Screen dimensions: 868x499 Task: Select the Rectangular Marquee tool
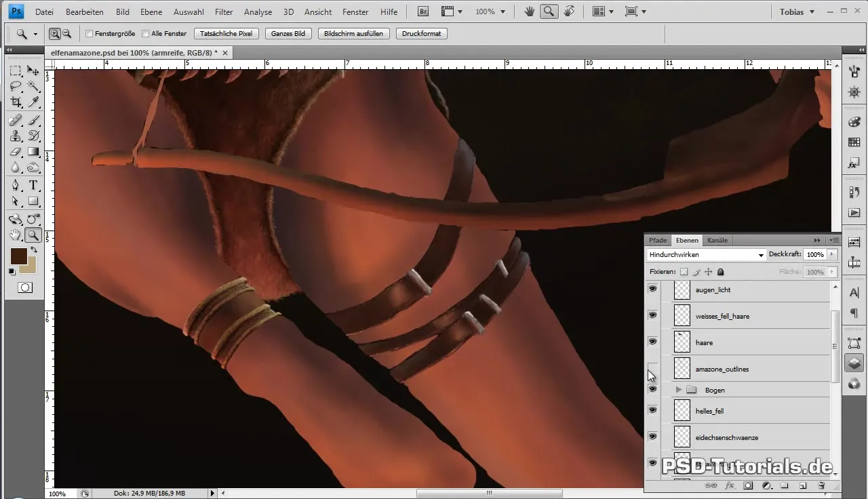coord(16,71)
